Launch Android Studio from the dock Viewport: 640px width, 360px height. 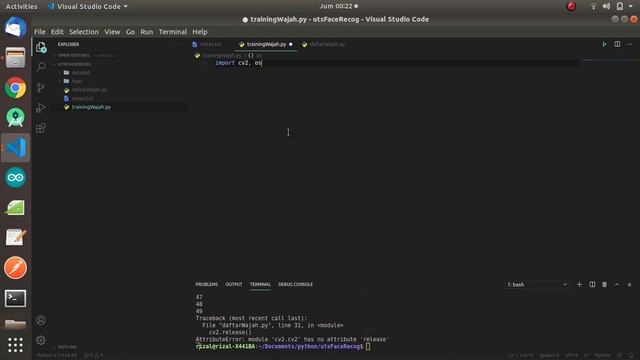coord(16,118)
